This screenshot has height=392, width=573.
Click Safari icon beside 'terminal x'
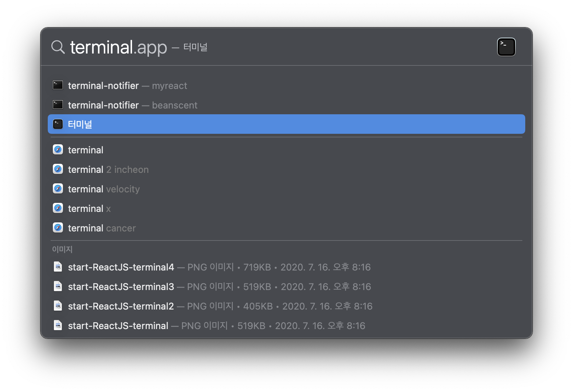(x=58, y=208)
